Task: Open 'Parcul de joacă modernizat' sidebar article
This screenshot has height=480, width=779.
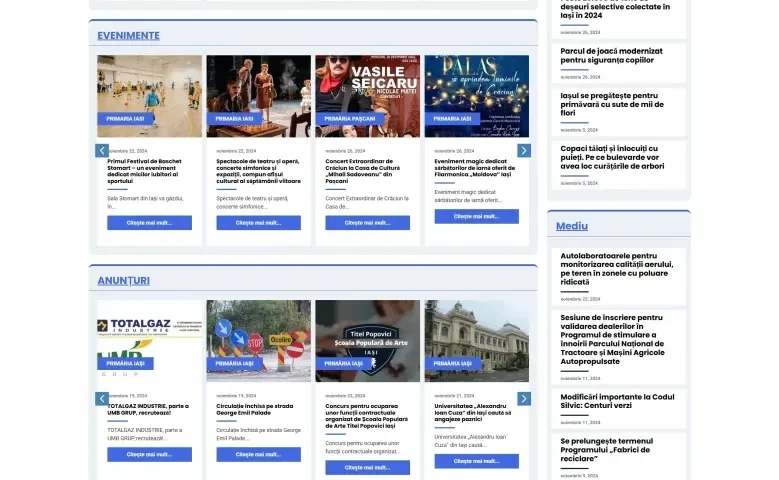Action: 612,55
